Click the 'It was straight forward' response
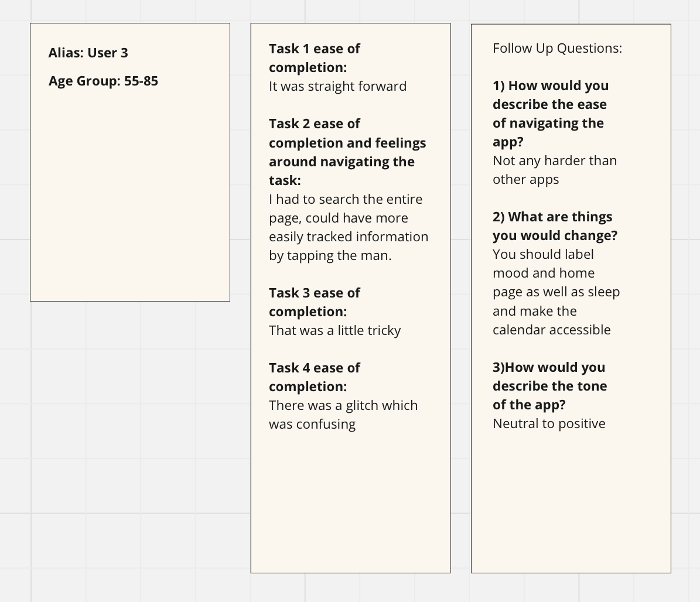Image resolution: width=700 pixels, height=602 pixels. click(x=337, y=86)
